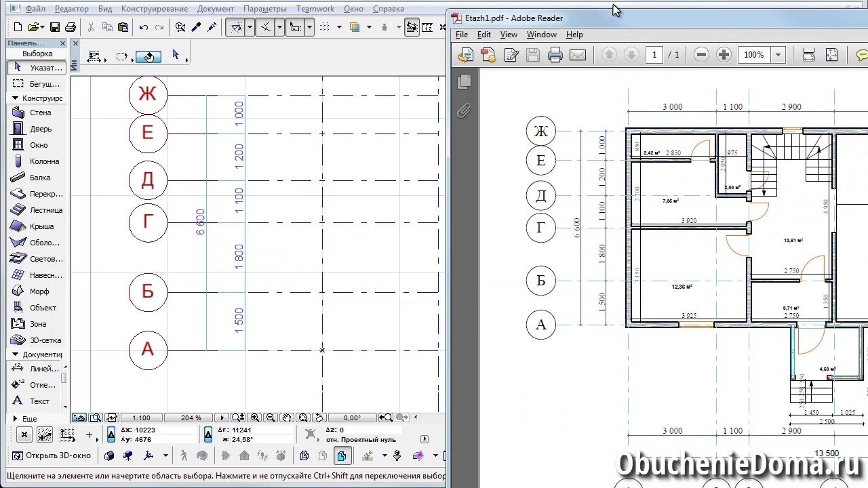Select the Балка (Beam) tool

pyautogui.click(x=37, y=178)
